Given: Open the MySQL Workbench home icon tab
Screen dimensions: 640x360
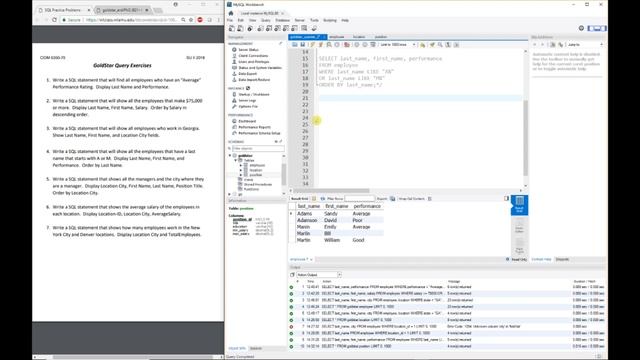Looking at the screenshot, I should (x=231, y=13).
